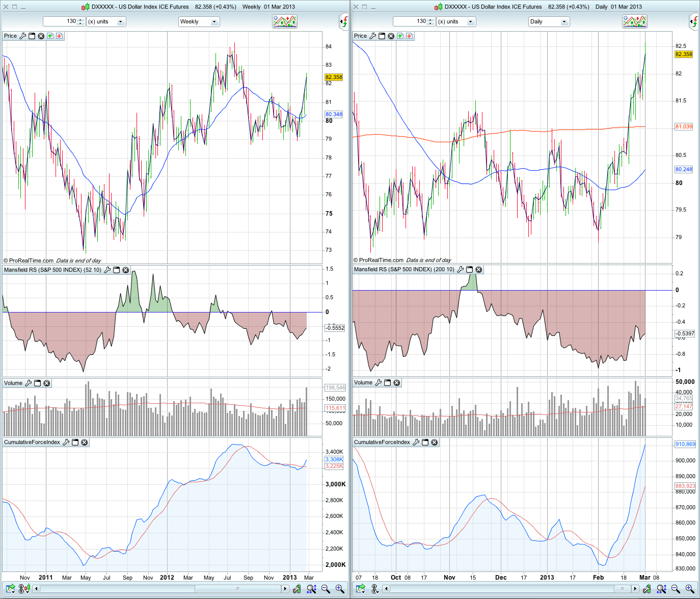Maximize daily Mansfield RS panel
Viewport: 700px width, 599px height.
coord(470,270)
